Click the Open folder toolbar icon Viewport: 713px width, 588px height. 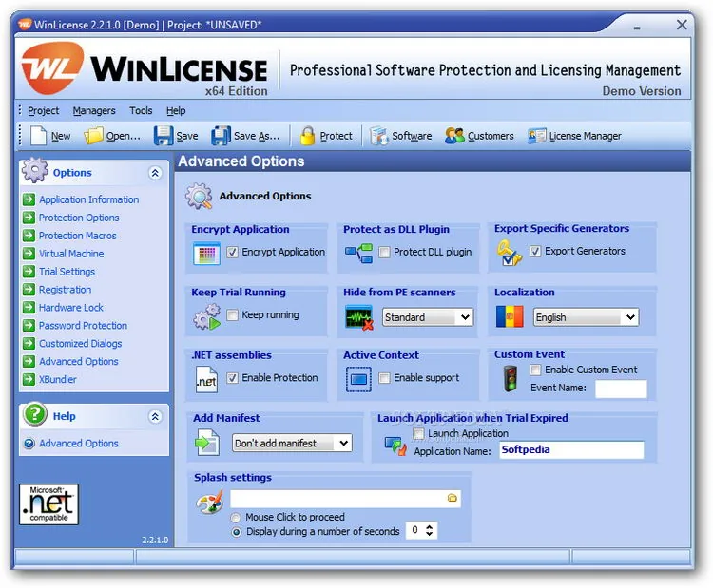click(x=94, y=136)
